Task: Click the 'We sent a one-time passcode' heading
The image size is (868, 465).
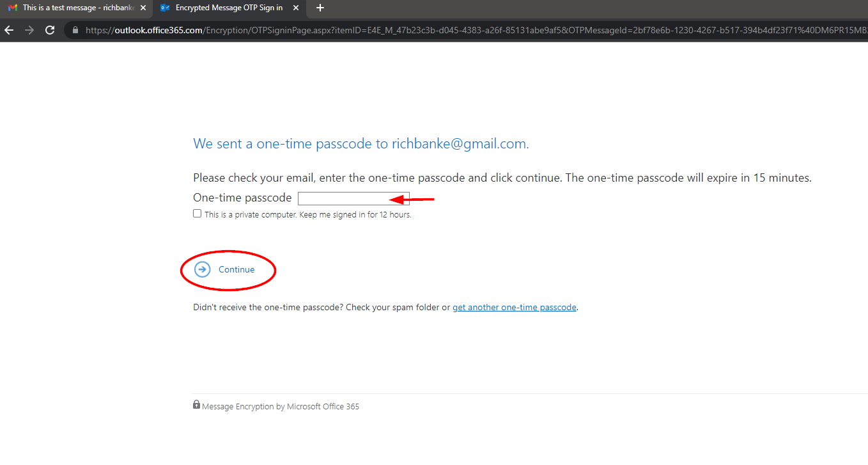Action: (360, 144)
